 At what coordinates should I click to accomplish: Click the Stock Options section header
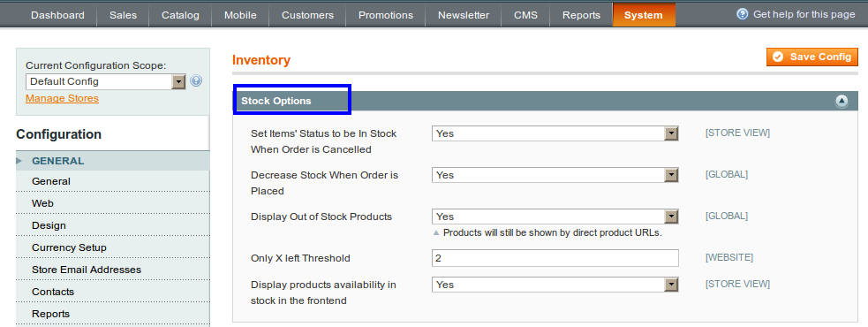pos(545,101)
